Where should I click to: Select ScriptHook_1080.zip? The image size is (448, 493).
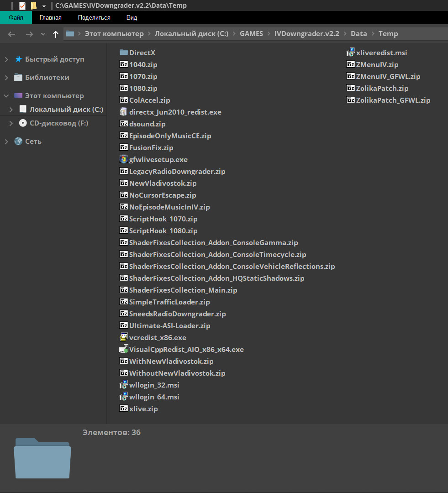(x=163, y=231)
